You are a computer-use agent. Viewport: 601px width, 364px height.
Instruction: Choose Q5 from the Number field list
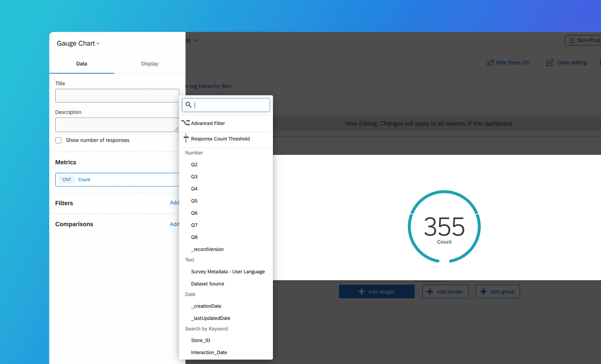click(x=194, y=201)
